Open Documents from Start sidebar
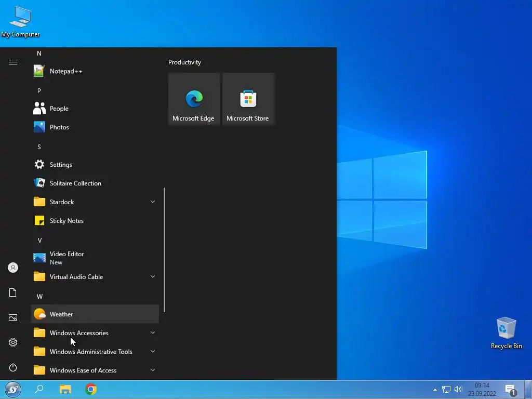This screenshot has width=532, height=399. (x=13, y=292)
